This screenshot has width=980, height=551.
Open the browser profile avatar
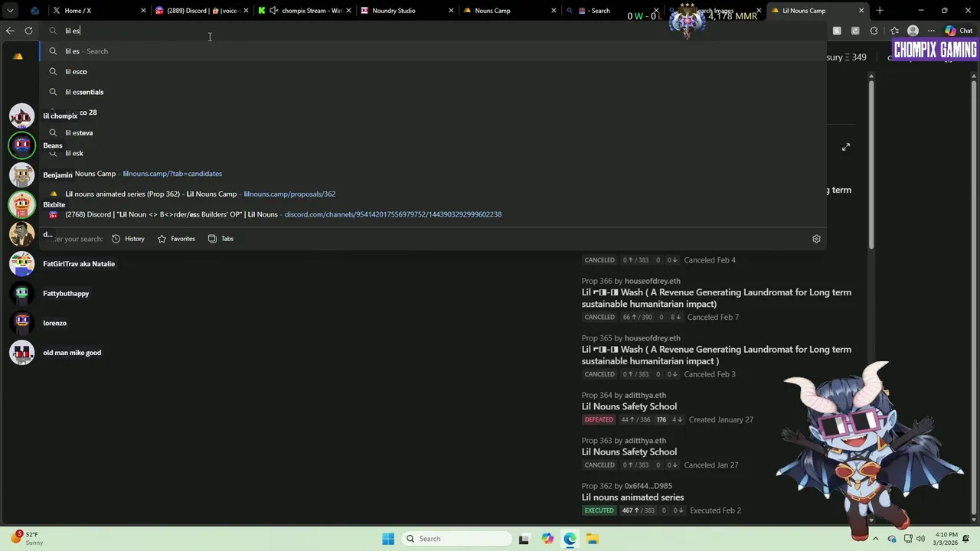click(x=913, y=31)
